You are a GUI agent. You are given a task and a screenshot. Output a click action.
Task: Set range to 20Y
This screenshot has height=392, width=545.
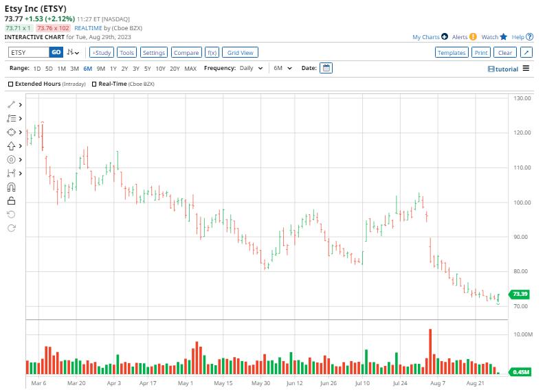pos(175,69)
